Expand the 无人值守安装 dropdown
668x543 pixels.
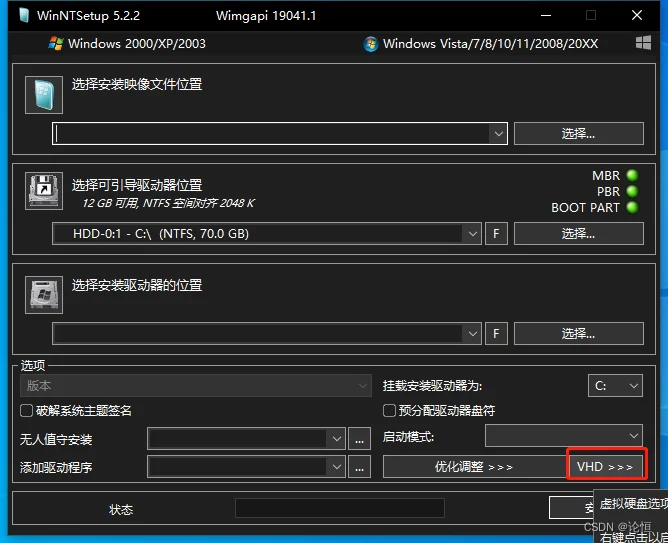336,439
